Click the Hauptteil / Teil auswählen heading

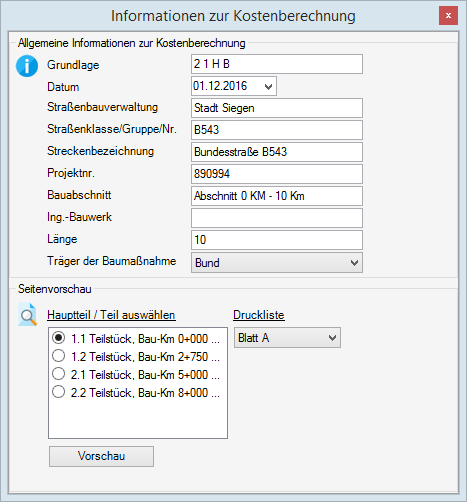(111, 315)
